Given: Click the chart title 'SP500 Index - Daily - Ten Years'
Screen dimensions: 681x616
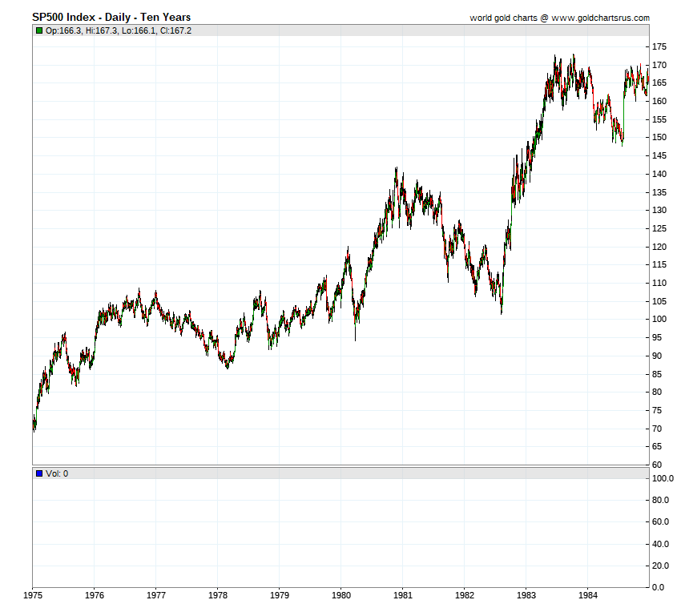Looking at the screenshot, I should [x=111, y=18].
